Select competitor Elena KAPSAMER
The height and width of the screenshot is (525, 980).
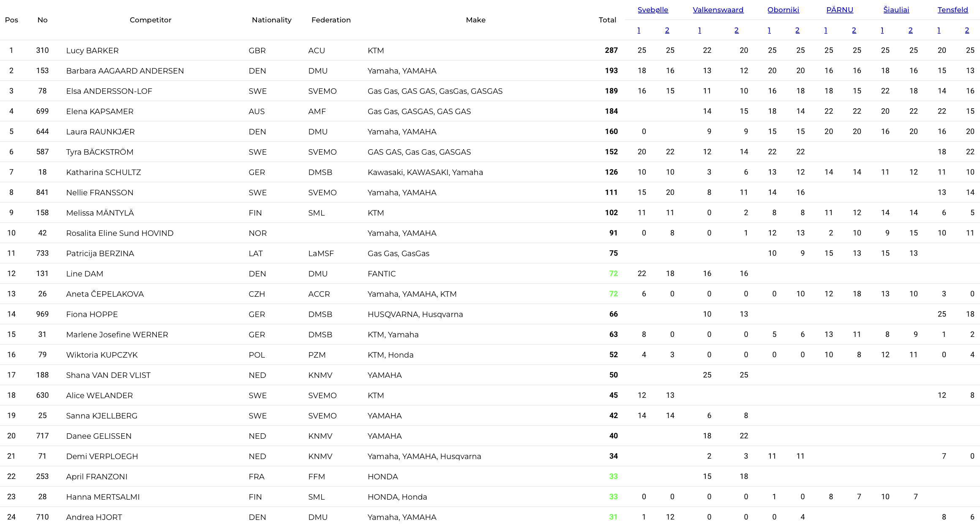tap(100, 111)
